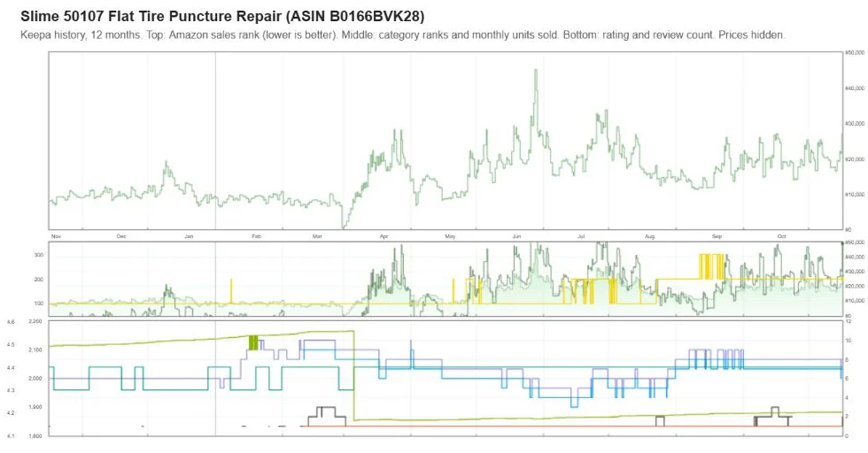This screenshot has height=453, width=868.
Task: Click the Keepa history subtitle description
Action: click(402, 35)
